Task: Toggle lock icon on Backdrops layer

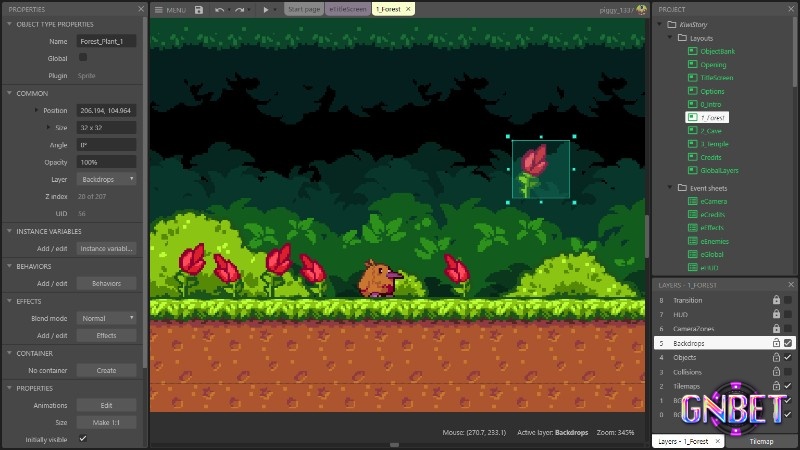Action: [775, 343]
